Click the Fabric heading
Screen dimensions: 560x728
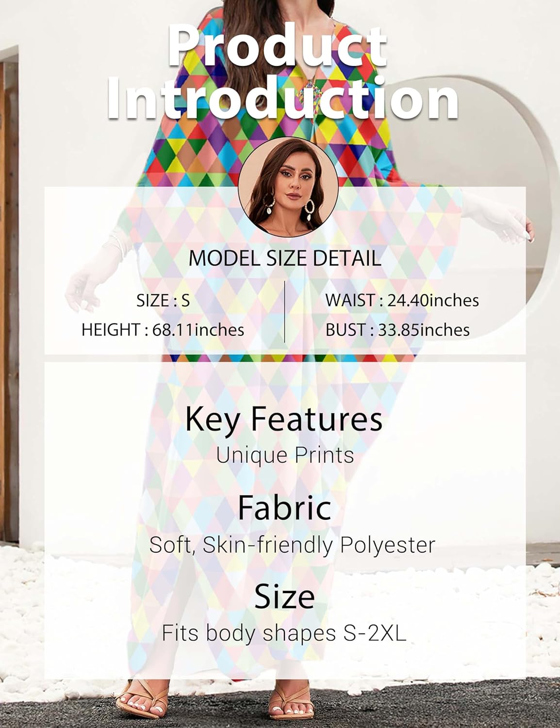coord(285,507)
